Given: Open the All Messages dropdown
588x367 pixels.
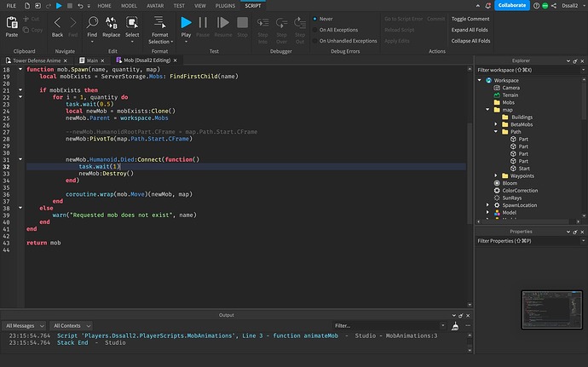Looking at the screenshot, I should [24, 325].
